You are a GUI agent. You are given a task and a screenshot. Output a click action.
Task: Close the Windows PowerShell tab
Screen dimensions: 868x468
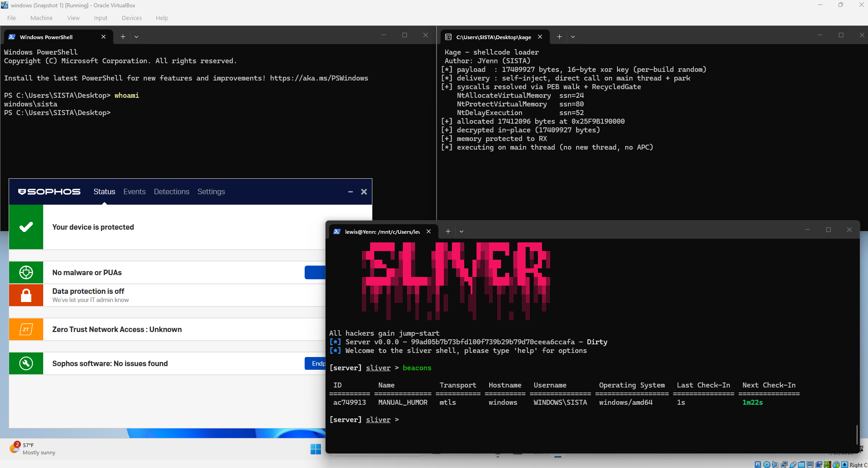tap(104, 37)
